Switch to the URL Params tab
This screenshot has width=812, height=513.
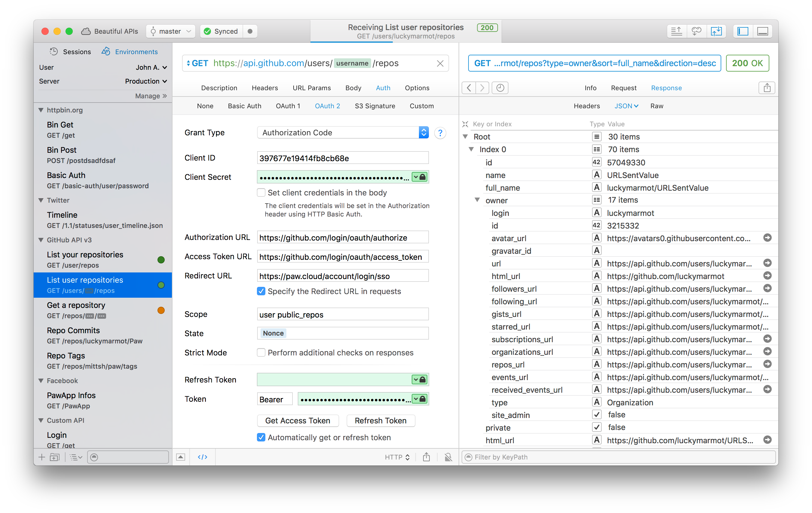point(311,88)
